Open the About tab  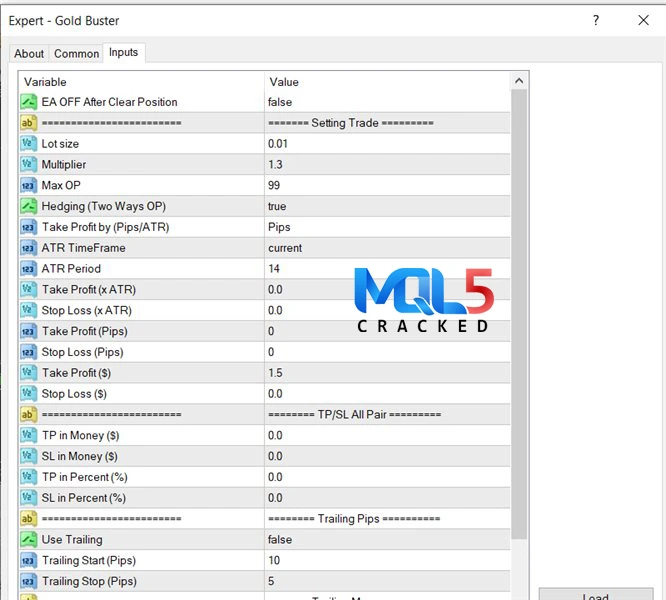pos(29,54)
